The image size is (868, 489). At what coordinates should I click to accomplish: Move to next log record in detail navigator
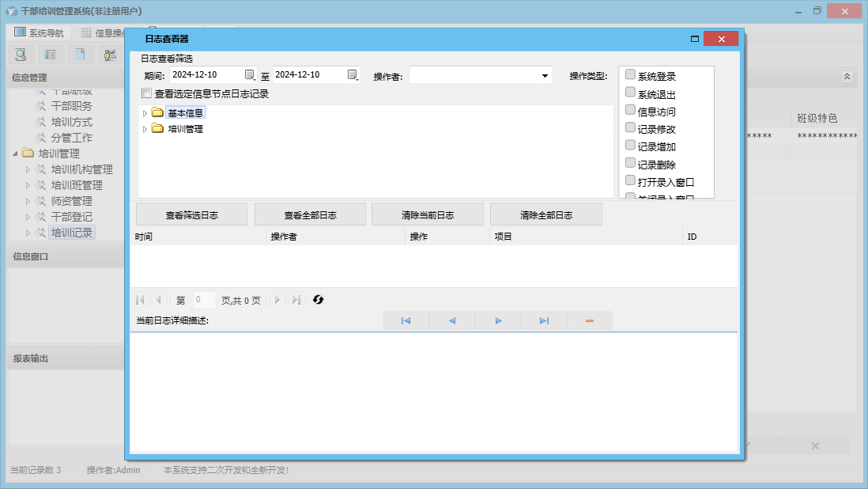(x=498, y=320)
